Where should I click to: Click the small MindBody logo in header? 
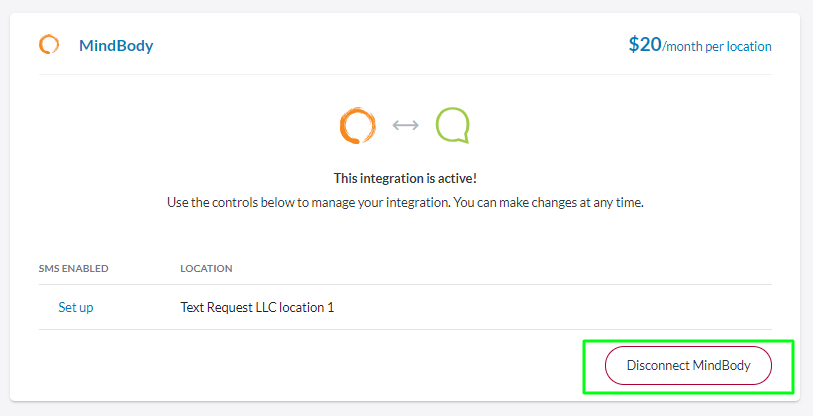click(49, 45)
